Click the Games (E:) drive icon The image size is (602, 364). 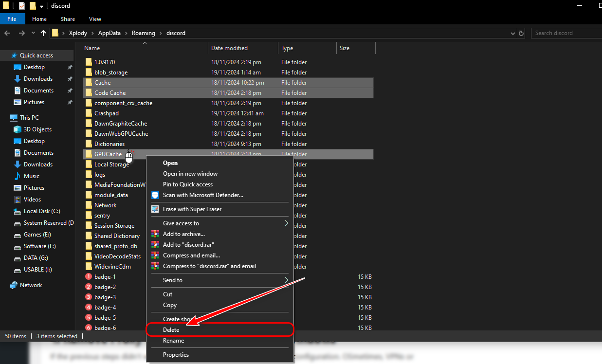click(18, 235)
